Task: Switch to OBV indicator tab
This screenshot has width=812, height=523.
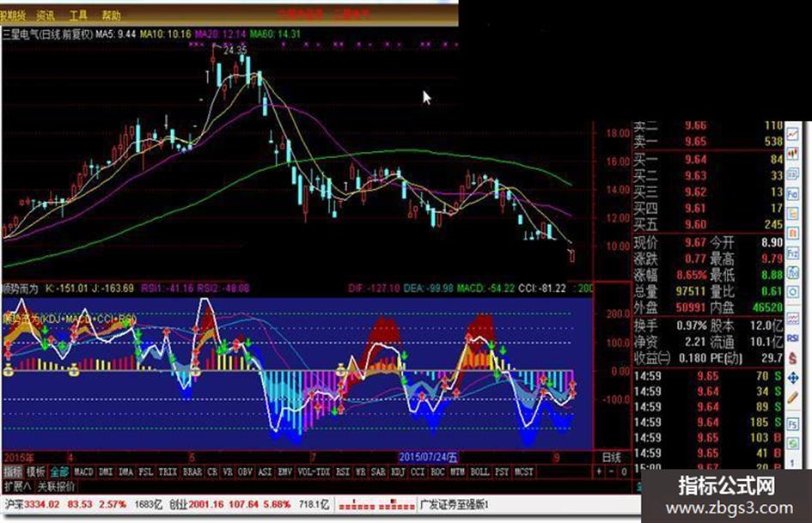Action: point(245,471)
